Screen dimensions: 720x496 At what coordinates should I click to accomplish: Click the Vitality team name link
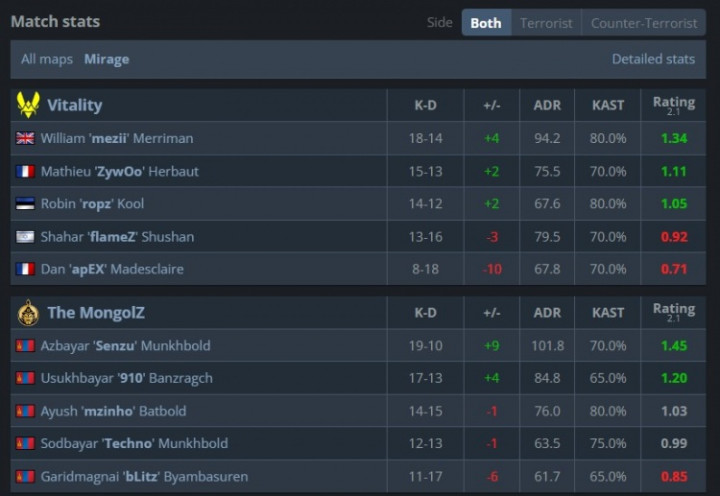pyautogui.click(x=74, y=105)
